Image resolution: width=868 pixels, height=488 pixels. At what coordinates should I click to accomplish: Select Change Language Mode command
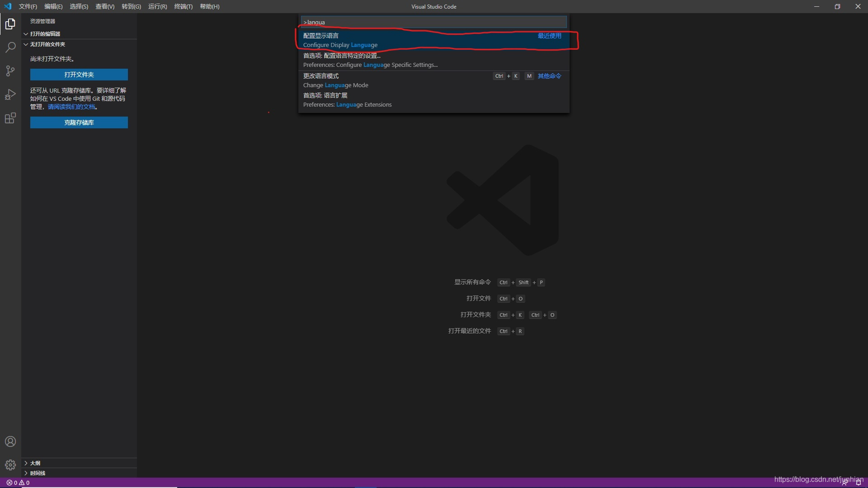(434, 80)
